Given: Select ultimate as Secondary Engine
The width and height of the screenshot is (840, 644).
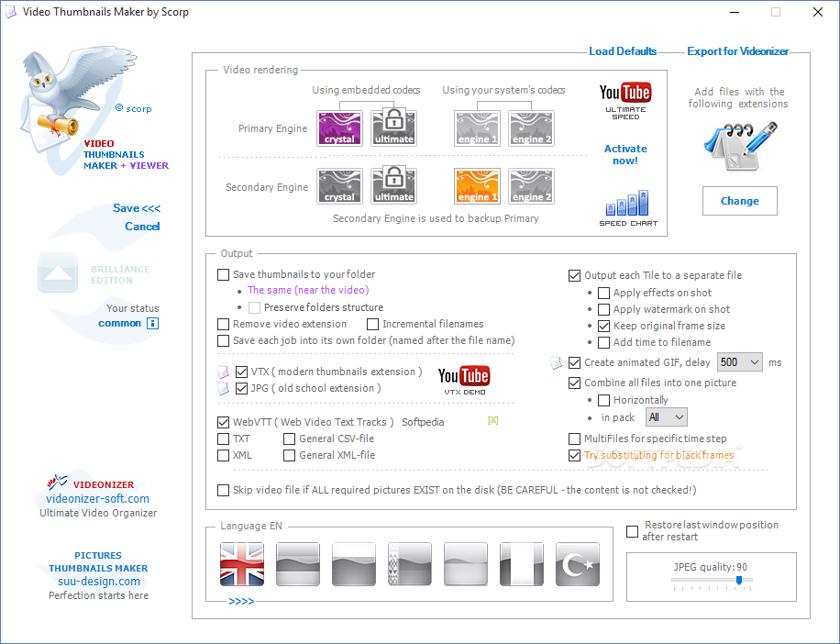Looking at the screenshot, I should (x=393, y=186).
